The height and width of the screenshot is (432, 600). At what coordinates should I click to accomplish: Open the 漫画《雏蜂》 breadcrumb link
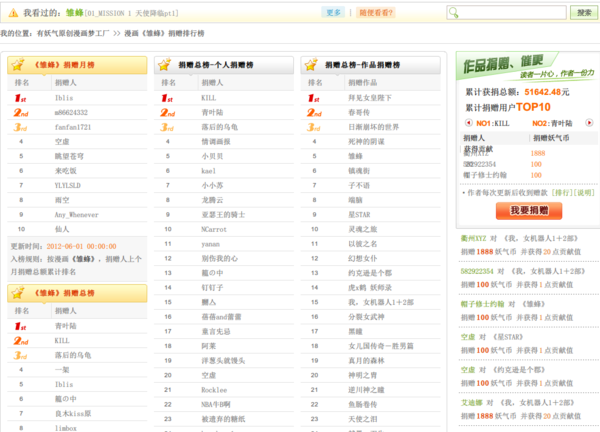click(155, 34)
